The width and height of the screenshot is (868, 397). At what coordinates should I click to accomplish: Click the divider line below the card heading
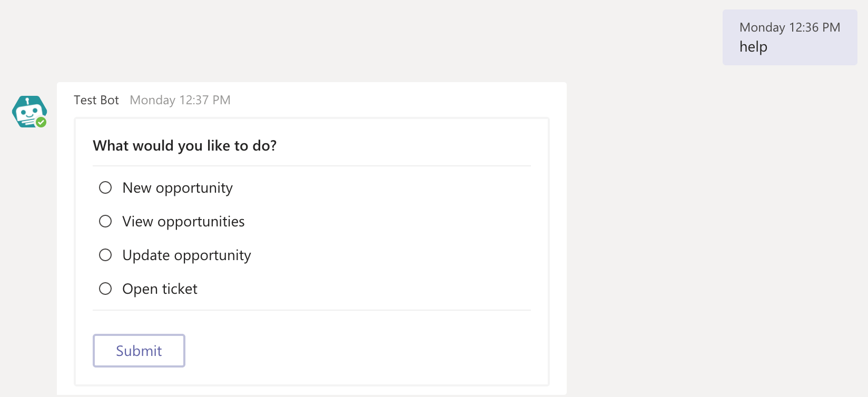point(312,166)
